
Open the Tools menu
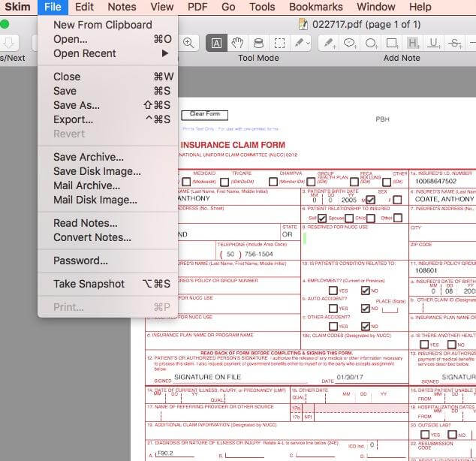[x=262, y=7]
